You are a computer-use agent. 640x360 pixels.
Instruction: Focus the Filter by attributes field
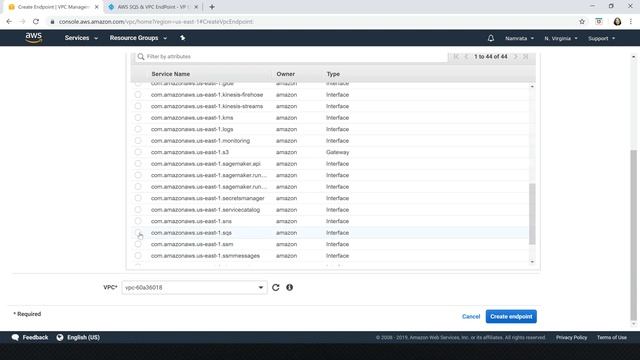(x=291, y=56)
